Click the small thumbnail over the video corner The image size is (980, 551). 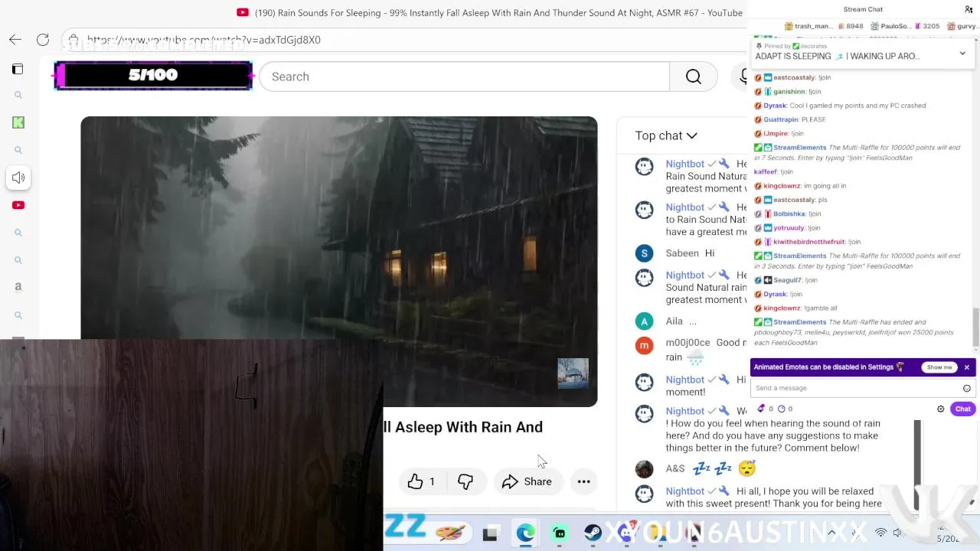[x=573, y=373]
